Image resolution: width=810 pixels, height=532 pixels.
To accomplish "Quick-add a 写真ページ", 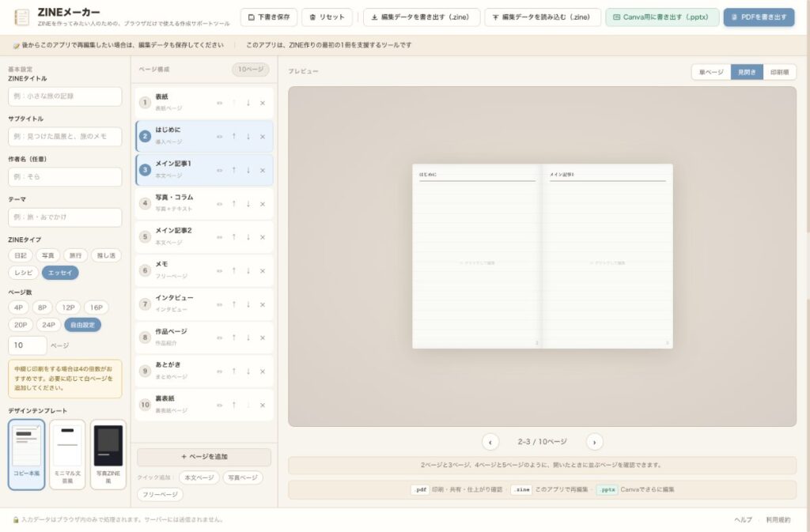I will pyautogui.click(x=243, y=477).
